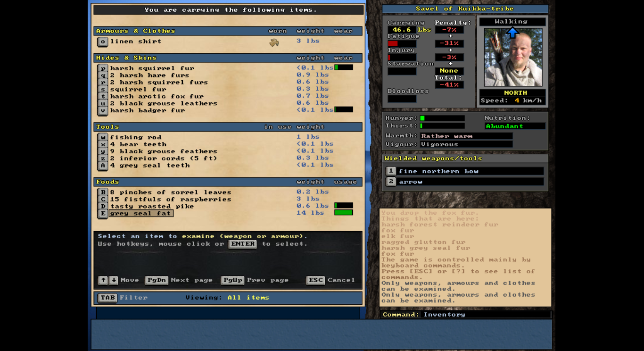Click hotkey 'r' for 2 harsh squirrel furs
The width and height of the screenshot is (644, 351).
click(103, 82)
